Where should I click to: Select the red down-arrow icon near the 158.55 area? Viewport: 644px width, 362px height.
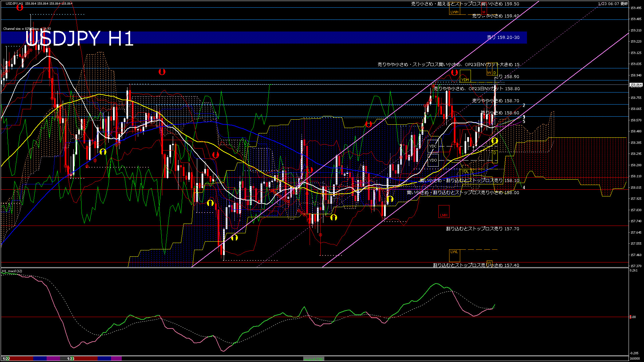[x=369, y=124]
